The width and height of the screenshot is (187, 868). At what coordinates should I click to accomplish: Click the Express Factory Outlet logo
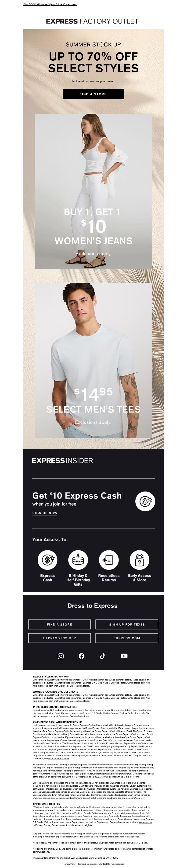tap(92, 21)
